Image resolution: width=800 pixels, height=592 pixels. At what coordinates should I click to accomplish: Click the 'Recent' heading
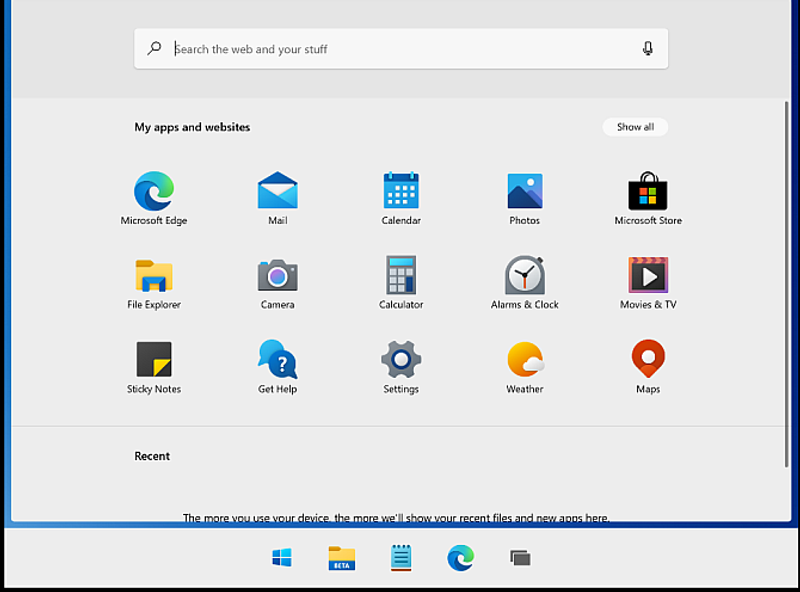tap(152, 456)
